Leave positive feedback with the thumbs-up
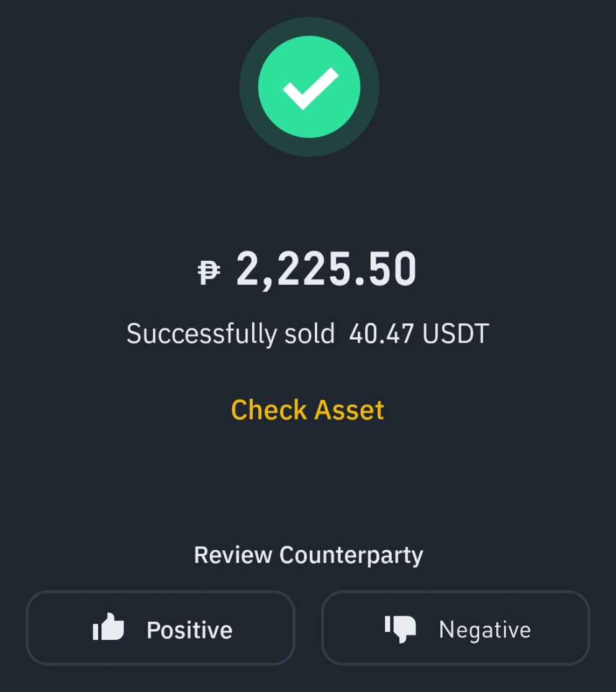The width and height of the screenshot is (616, 692). pos(160,627)
